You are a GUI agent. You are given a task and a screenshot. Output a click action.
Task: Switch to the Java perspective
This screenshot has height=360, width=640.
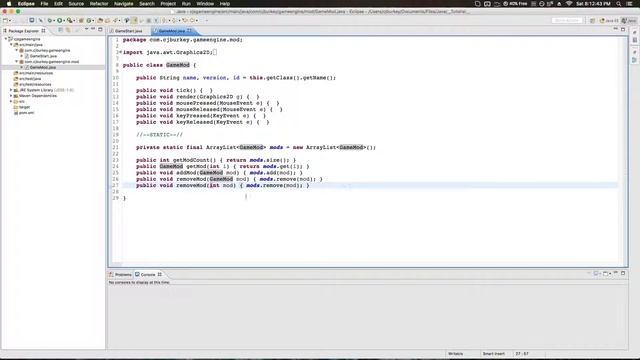tap(629, 20)
